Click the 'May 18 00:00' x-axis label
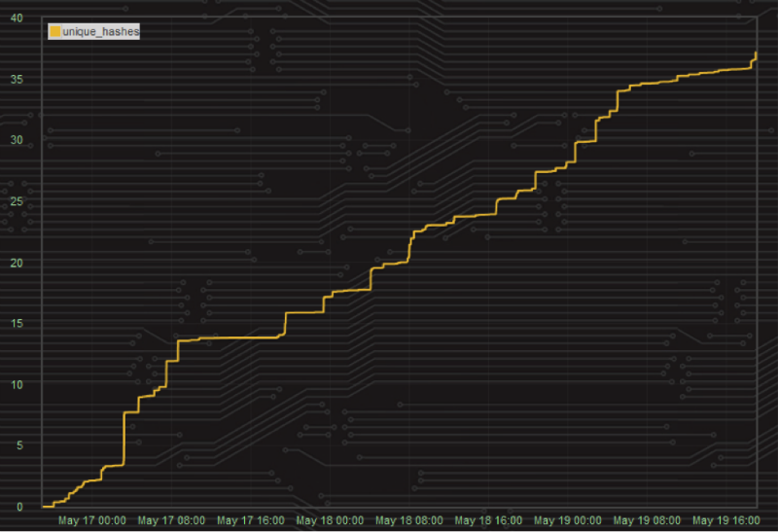The height and width of the screenshot is (532, 778). (x=330, y=520)
